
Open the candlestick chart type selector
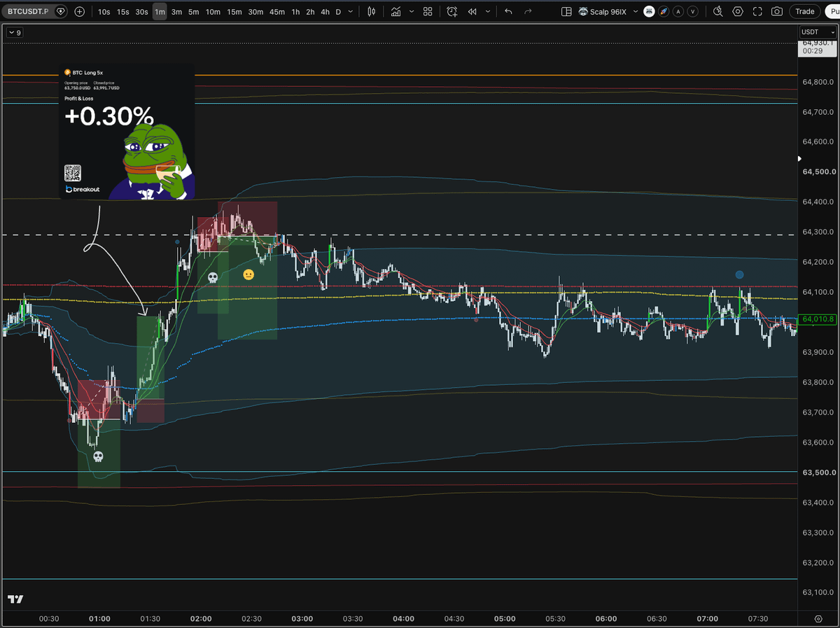tap(372, 11)
